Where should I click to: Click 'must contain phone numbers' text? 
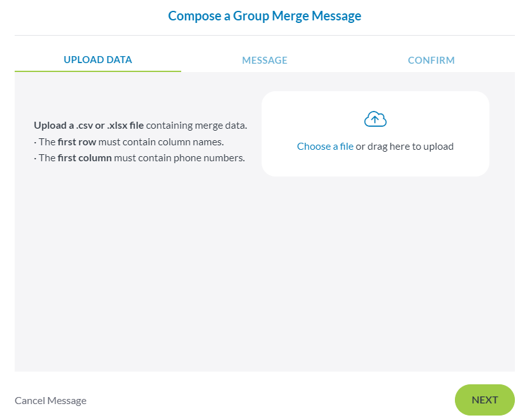pos(179,158)
